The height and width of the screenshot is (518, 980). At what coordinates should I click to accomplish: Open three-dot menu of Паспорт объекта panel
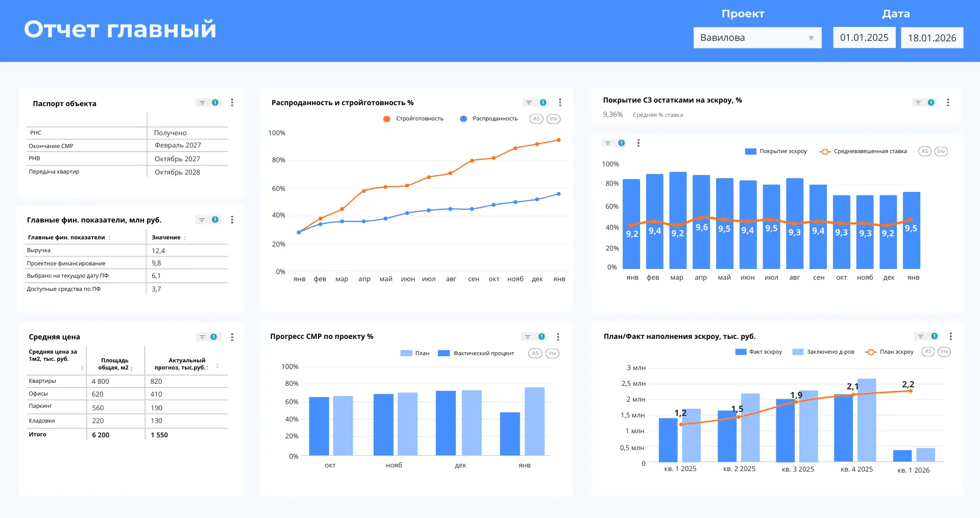232,103
